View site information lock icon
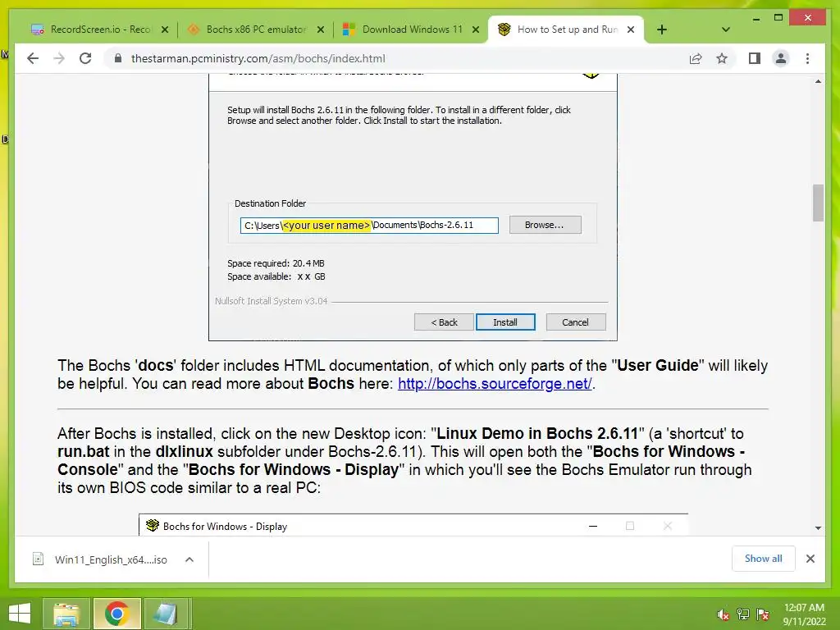This screenshot has width=840, height=630. pyautogui.click(x=118, y=58)
